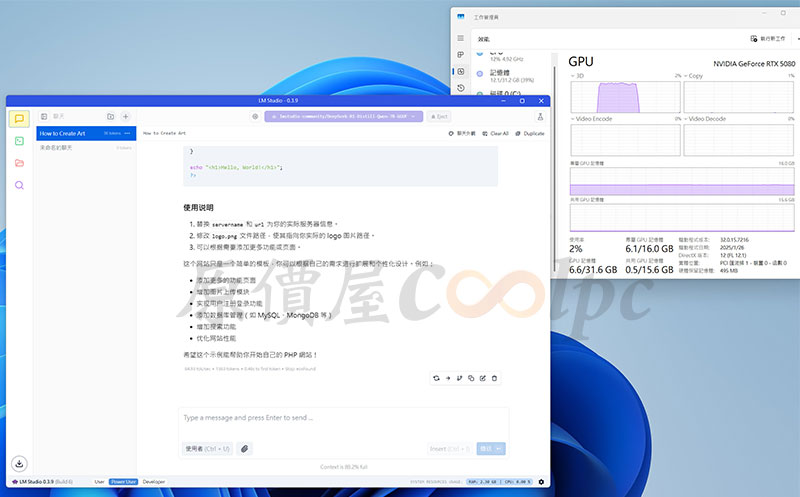Screen dimensions: 800x497
Task: Open Task Manager hamburger navigation menu
Action: click(461, 38)
